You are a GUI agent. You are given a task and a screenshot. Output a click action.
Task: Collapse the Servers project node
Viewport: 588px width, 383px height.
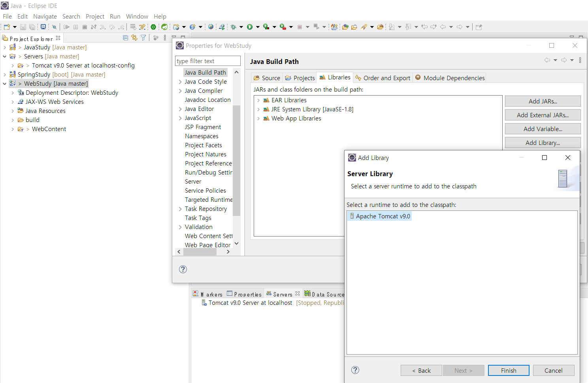tap(5, 56)
